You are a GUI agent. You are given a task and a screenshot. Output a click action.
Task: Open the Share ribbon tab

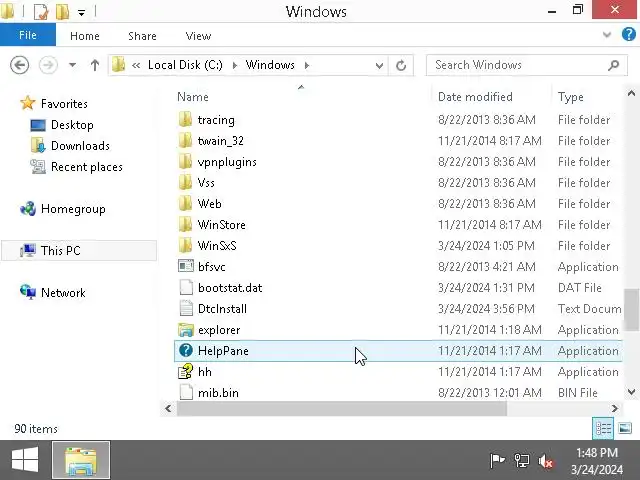pyautogui.click(x=142, y=36)
